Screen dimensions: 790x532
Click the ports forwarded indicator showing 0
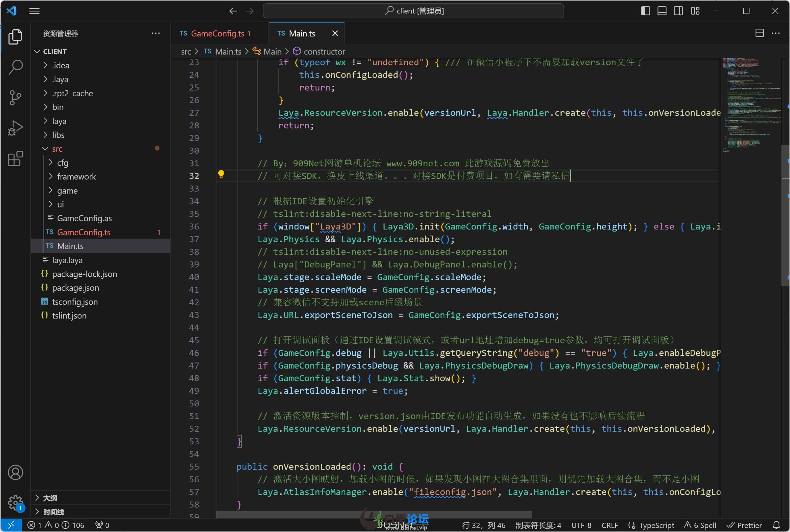click(102, 525)
